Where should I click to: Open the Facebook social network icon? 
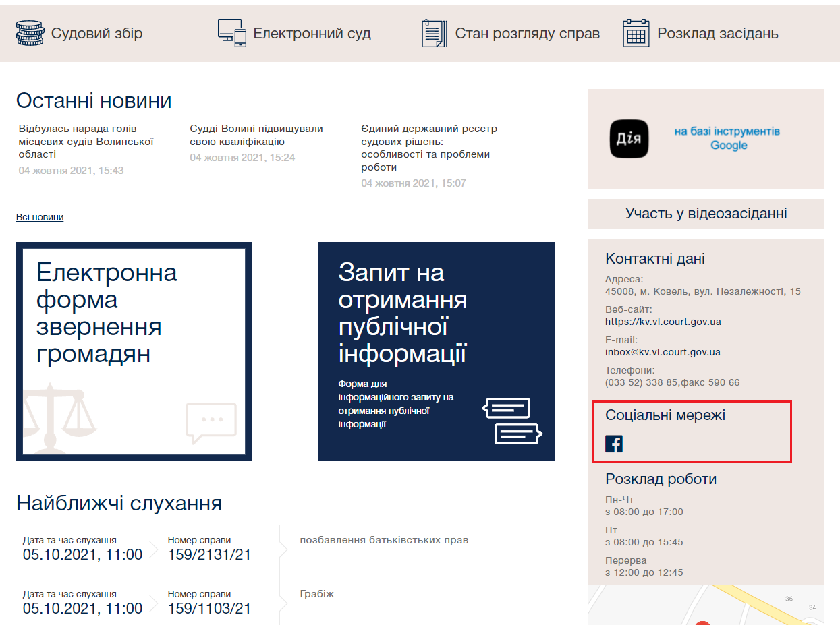click(614, 444)
